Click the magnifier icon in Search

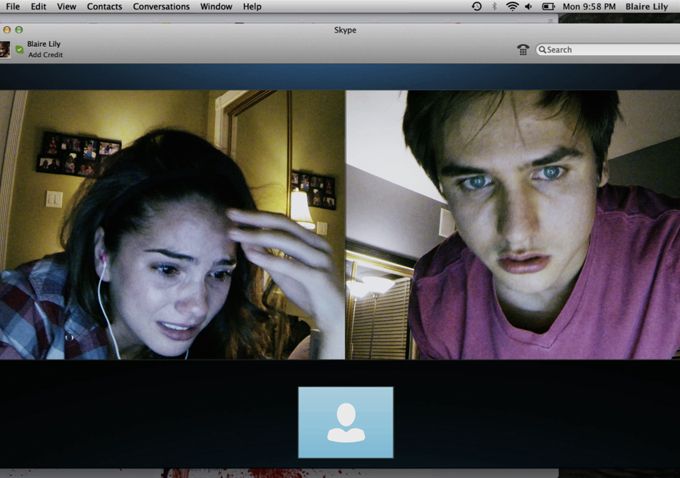542,50
